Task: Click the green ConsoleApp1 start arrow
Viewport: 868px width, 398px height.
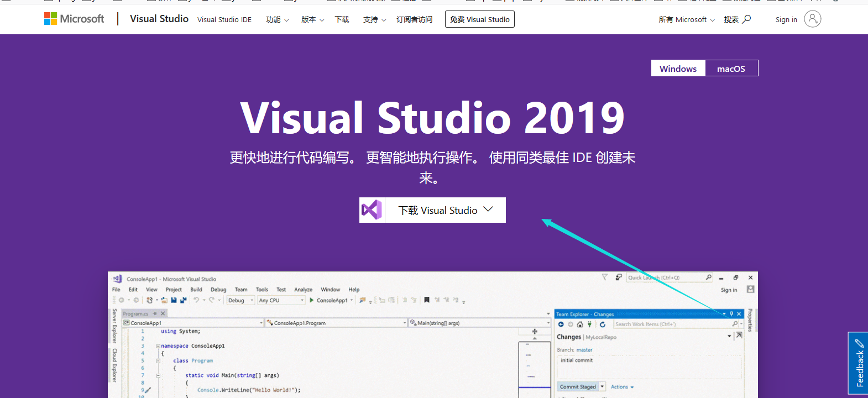Action: (312, 300)
